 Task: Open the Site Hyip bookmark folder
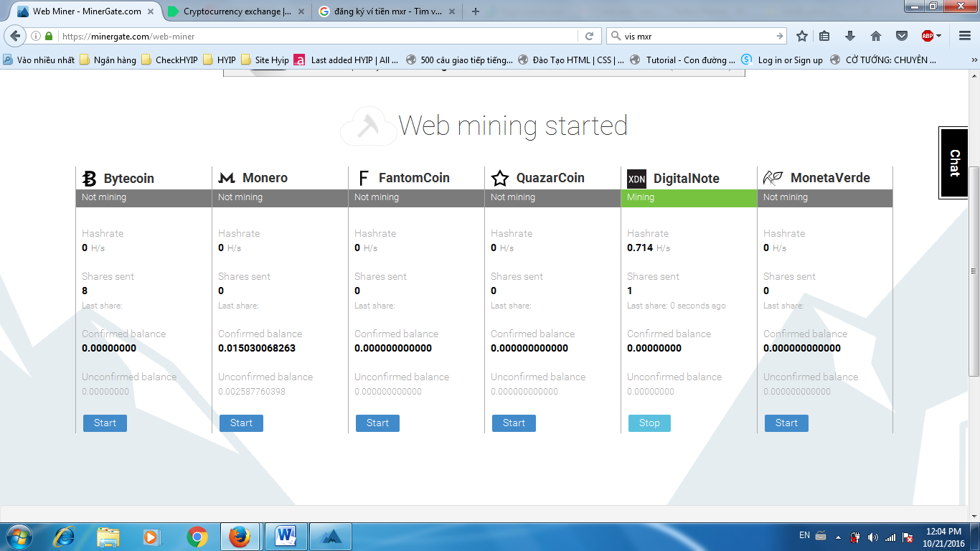265,60
